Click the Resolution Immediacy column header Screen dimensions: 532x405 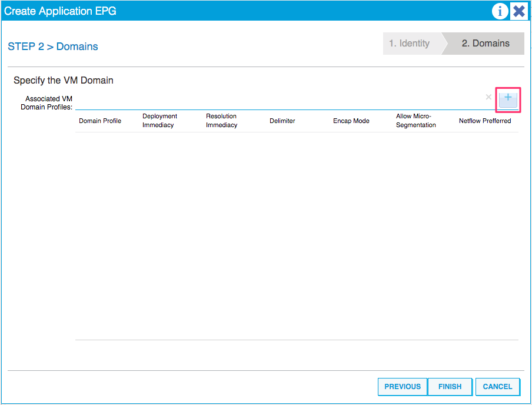click(x=221, y=121)
